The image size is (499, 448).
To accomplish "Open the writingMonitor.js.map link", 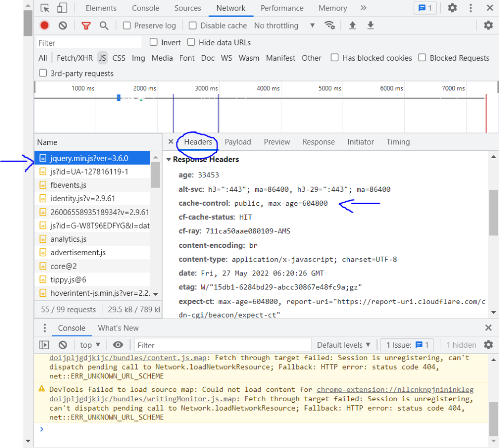I will 142,399.
